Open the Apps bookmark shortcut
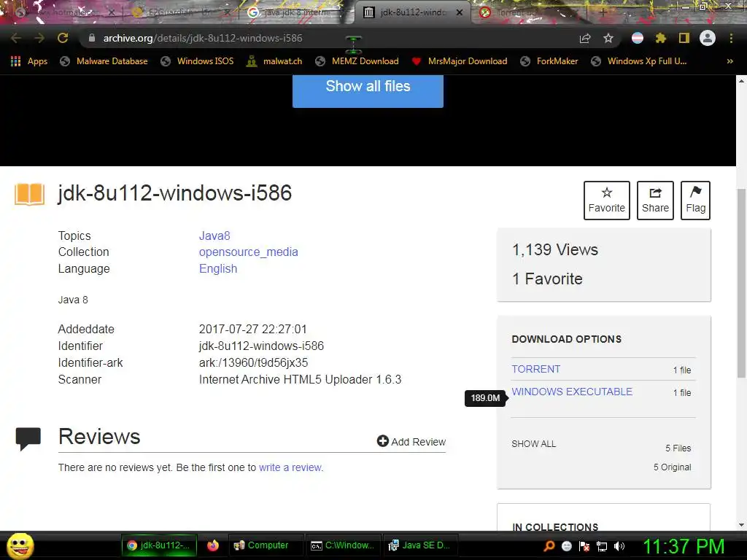The image size is (747, 560). coord(29,61)
